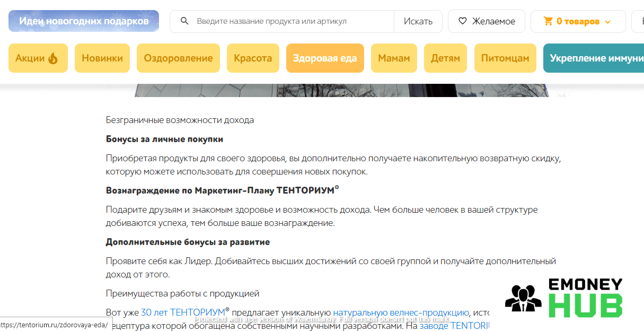Click the heart icon next to Желаемое
The width and height of the screenshot is (644, 331).
[463, 21]
